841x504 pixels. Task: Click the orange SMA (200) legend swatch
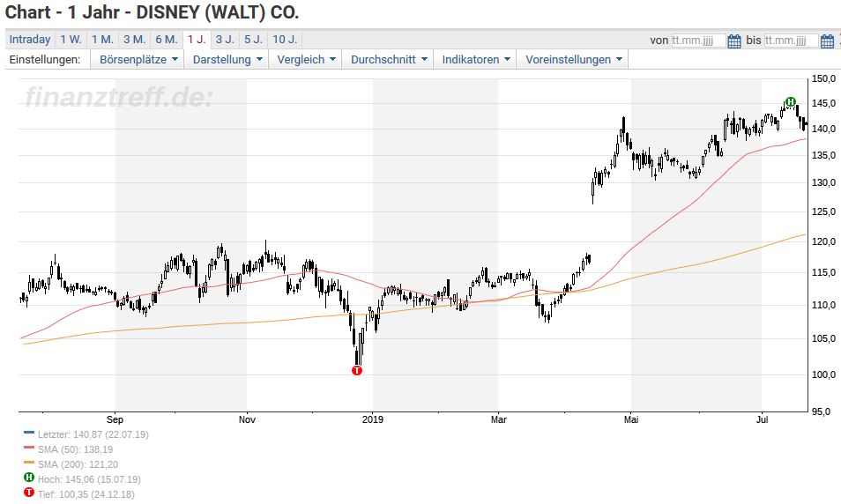tap(29, 463)
